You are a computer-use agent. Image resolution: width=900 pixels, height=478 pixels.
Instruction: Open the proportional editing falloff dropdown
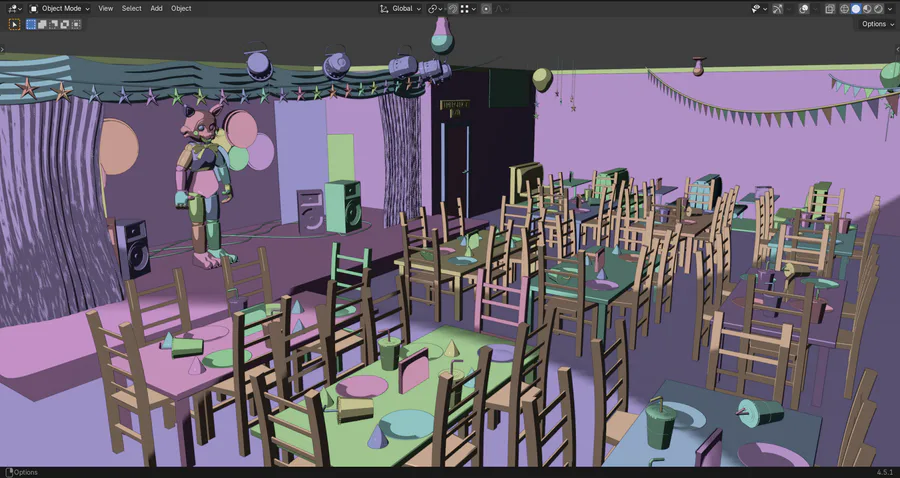(501, 9)
